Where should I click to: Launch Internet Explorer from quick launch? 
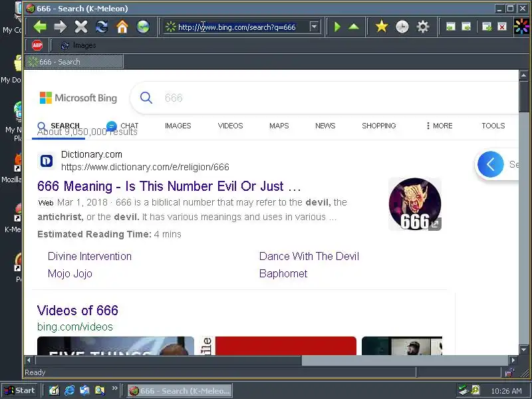click(70, 390)
